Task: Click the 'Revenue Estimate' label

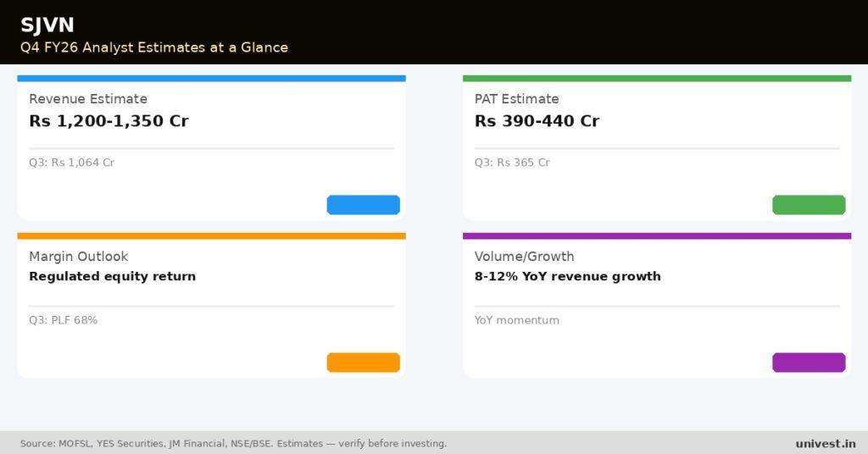Action: pos(88,99)
